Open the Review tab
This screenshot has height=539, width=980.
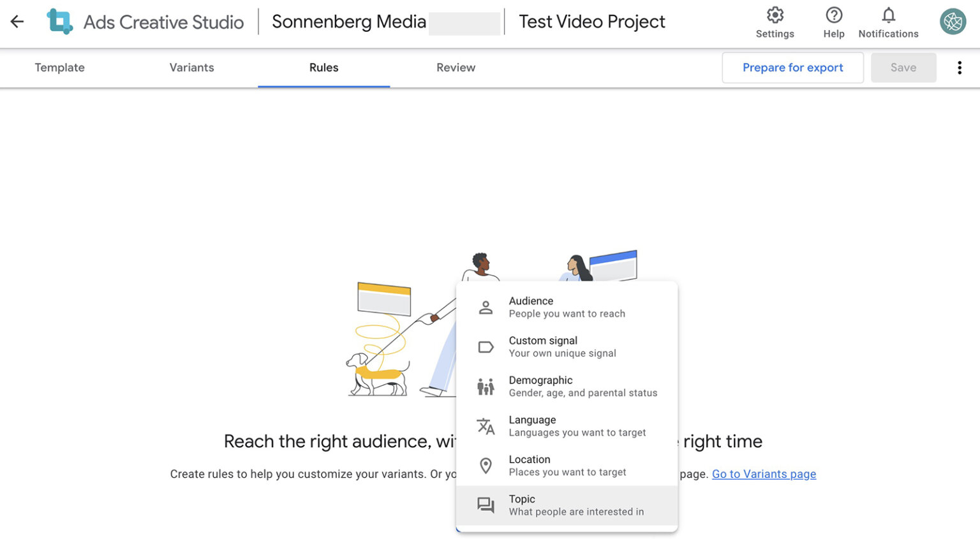pyautogui.click(x=456, y=67)
